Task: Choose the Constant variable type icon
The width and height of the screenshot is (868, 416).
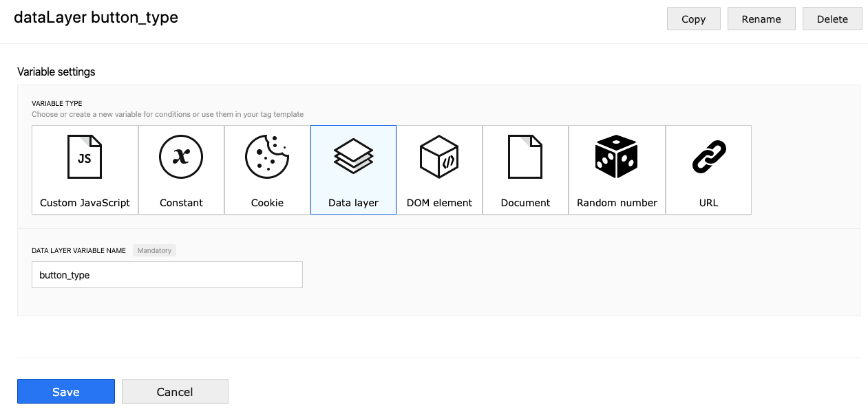Action: click(181, 157)
